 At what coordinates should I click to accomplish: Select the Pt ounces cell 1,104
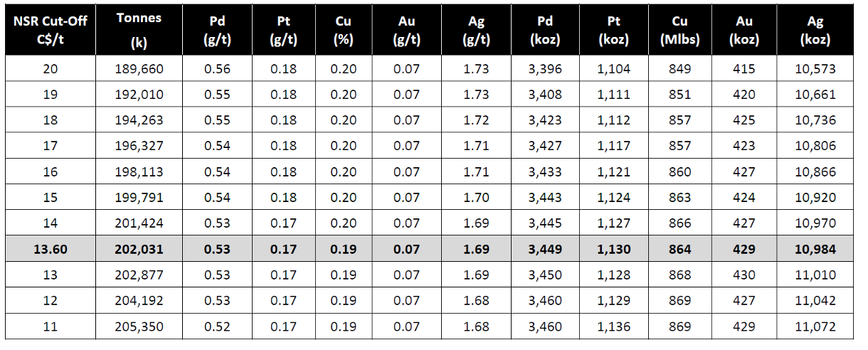[x=613, y=69]
